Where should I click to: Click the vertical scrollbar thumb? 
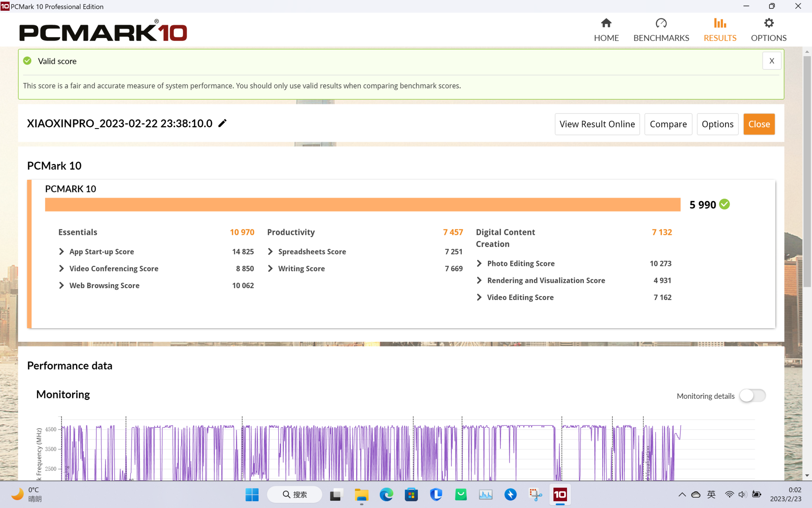(x=807, y=171)
